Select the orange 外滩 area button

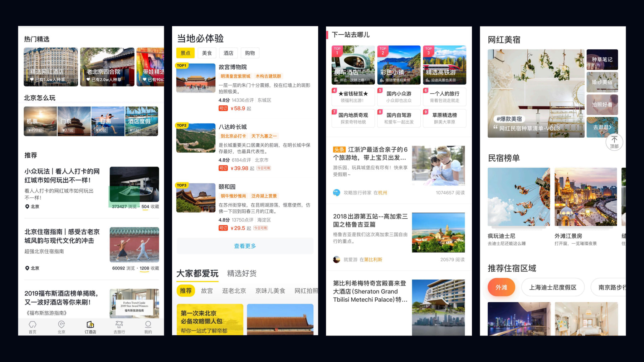click(x=501, y=287)
